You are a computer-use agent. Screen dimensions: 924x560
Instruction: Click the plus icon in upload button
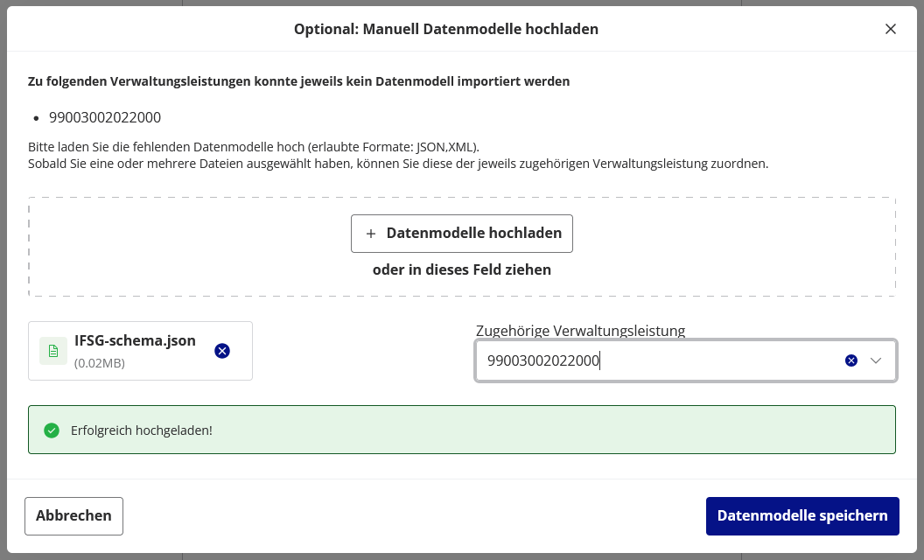point(370,233)
